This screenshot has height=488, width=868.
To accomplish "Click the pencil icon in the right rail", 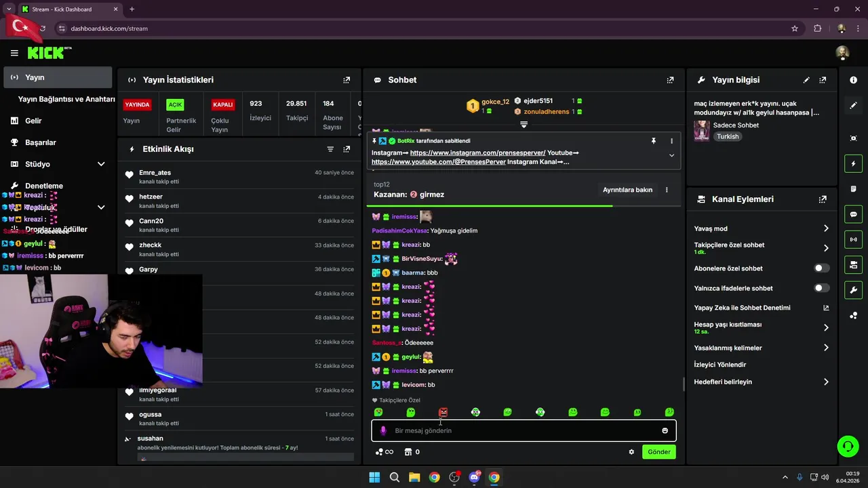I will (853, 106).
